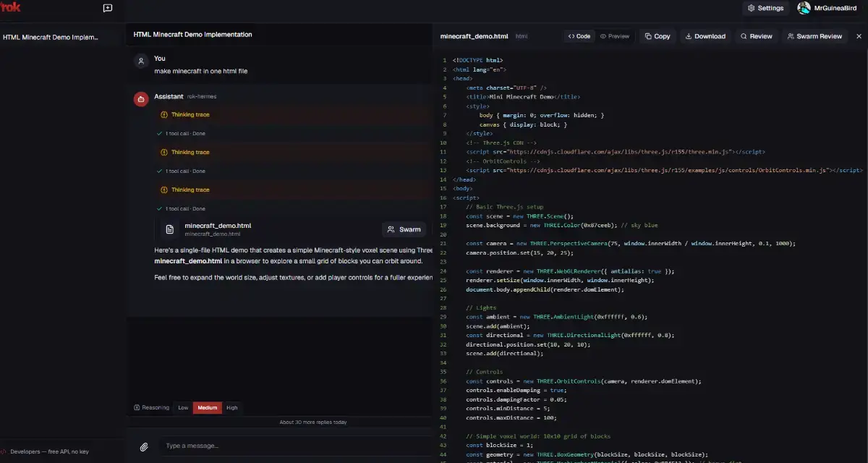
Task: Open Settings from the top bar
Action: [x=765, y=8]
